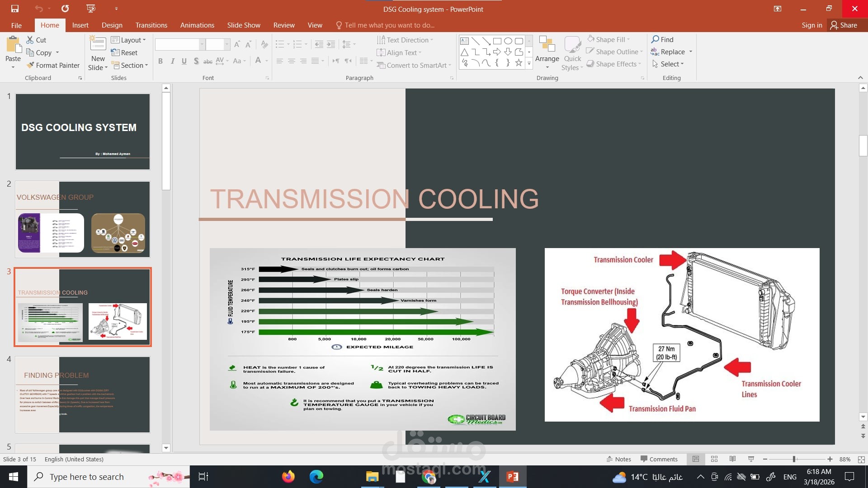Open Find in Editing group
The height and width of the screenshot is (488, 868).
coord(662,39)
